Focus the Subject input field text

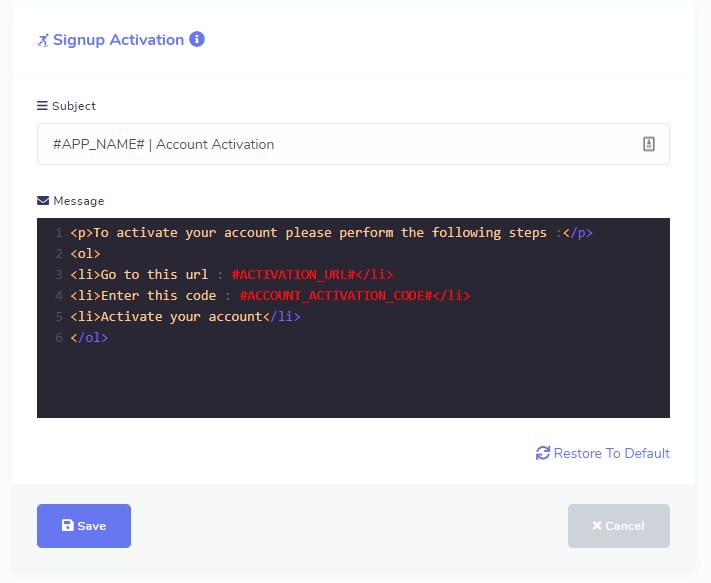(x=300, y=144)
